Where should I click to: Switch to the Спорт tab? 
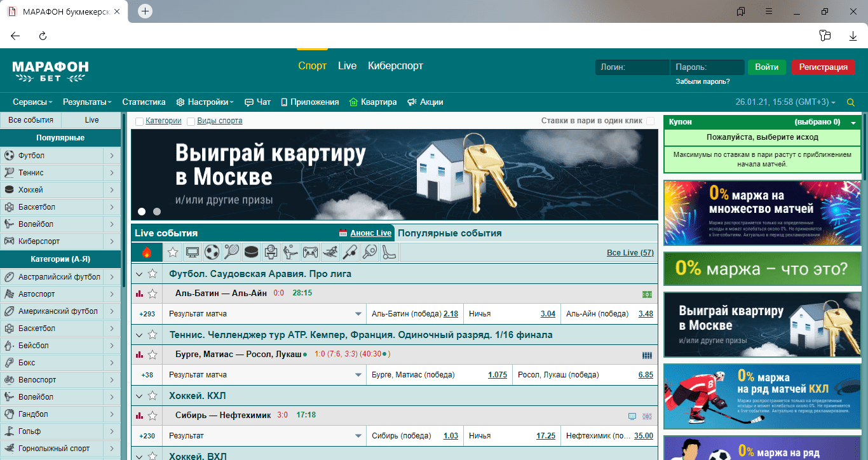click(x=312, y=66)
